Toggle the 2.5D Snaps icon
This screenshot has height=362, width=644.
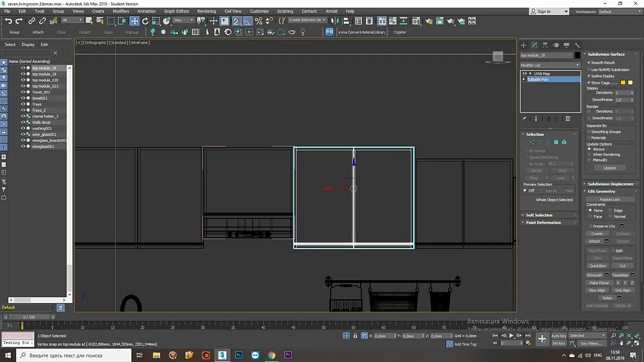click(237, 21)
